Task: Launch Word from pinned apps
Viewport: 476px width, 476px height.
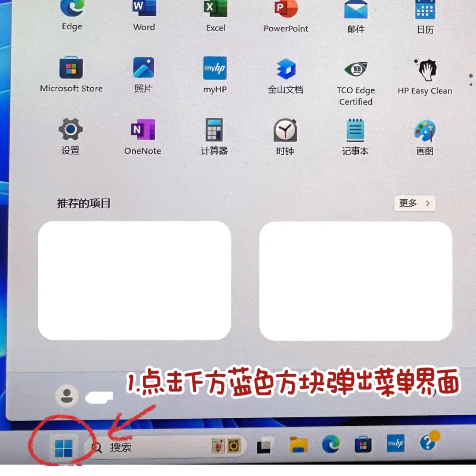Action: (144, 14)
